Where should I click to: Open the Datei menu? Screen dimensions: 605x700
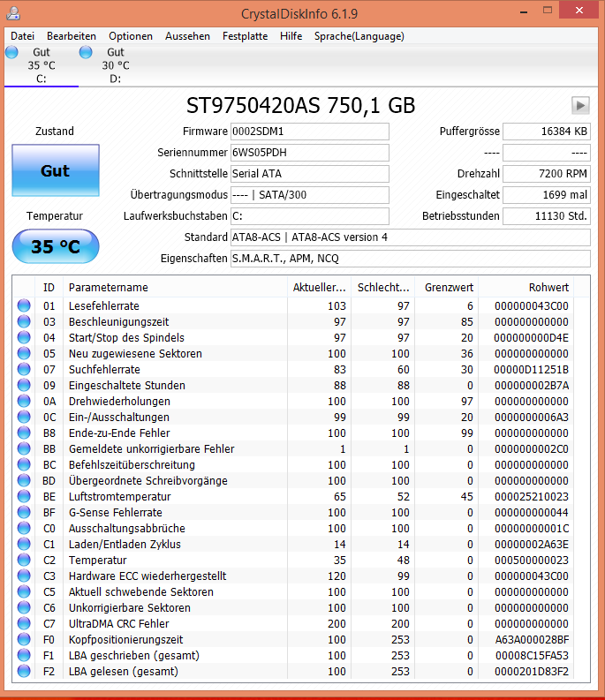point(22,36)
